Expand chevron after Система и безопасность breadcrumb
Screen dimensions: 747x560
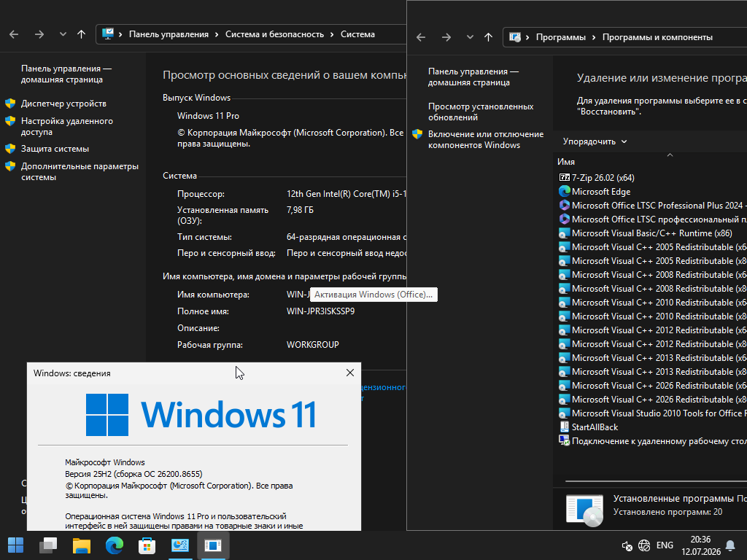click(332, 34)
